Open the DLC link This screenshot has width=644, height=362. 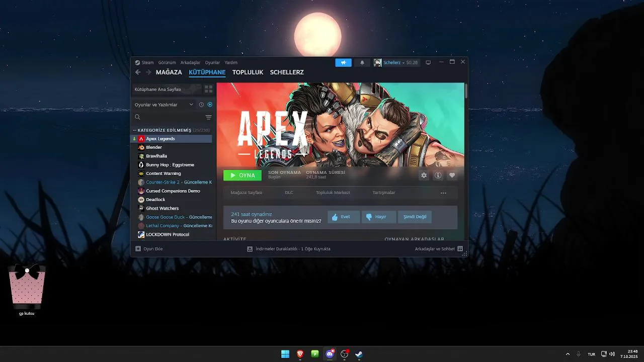pos(289,193)
